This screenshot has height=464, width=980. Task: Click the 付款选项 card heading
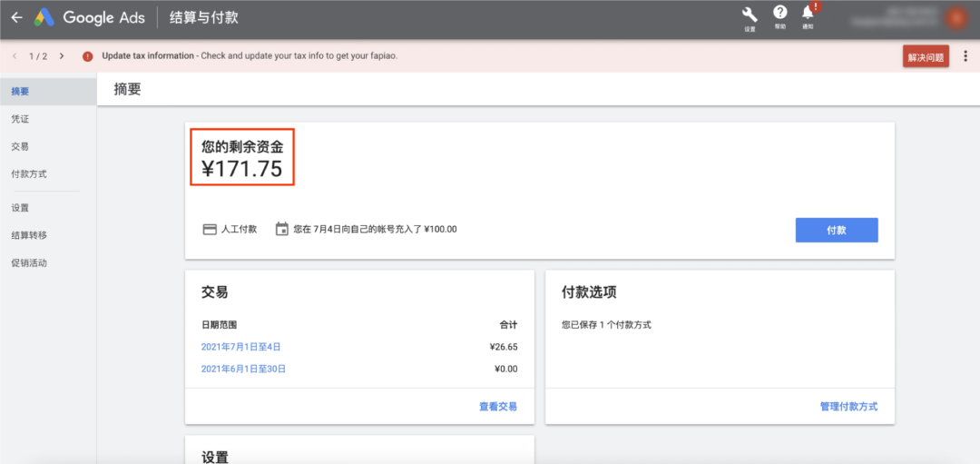[590, 292]
